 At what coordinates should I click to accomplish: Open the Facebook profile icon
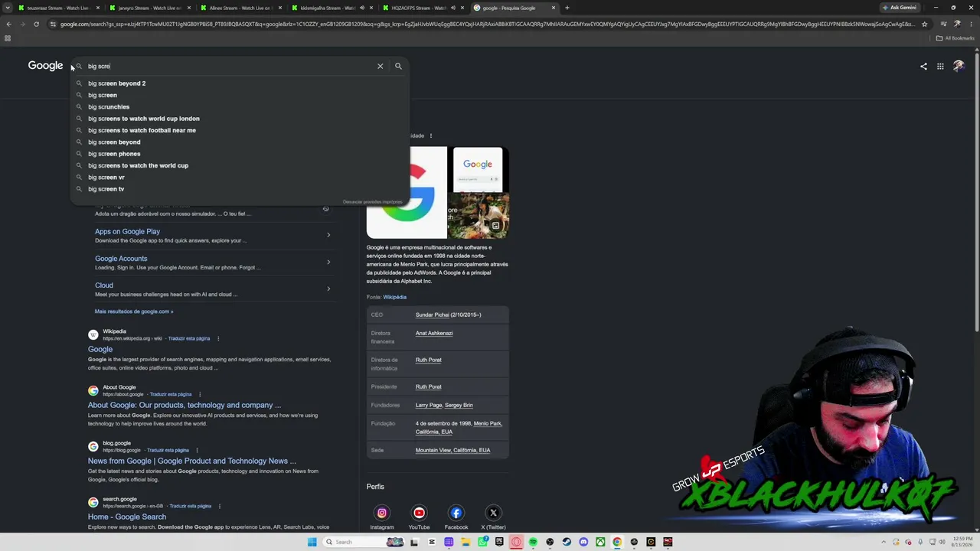click(456, 513)
